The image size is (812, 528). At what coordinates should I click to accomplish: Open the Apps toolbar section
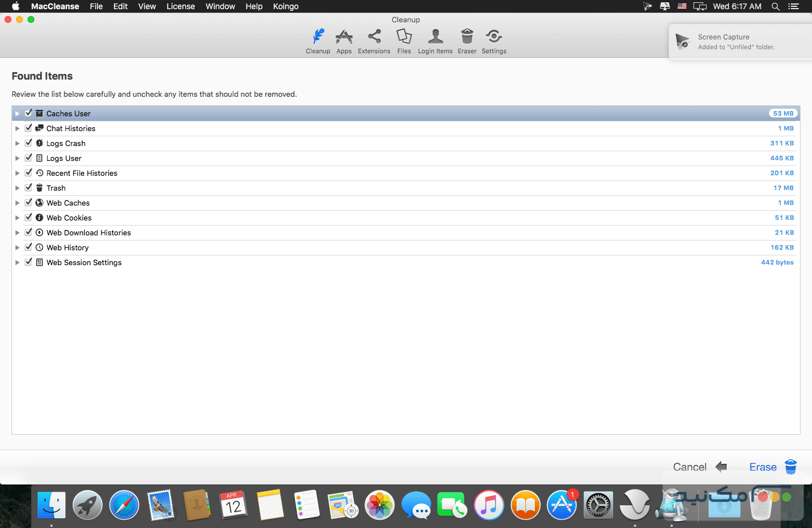click(x=344, y=42)
